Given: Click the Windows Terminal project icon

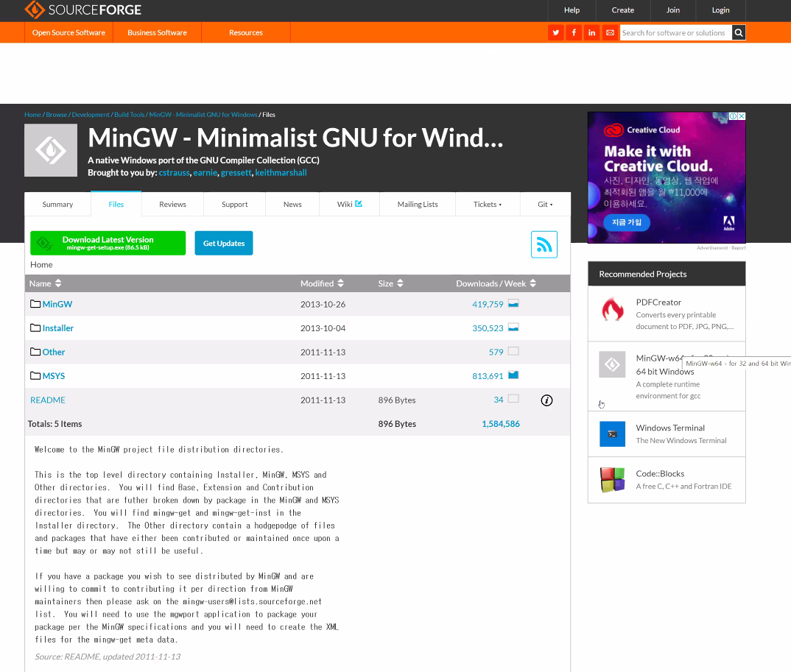Looking at the screenshot, I should (x=613, y=434).
